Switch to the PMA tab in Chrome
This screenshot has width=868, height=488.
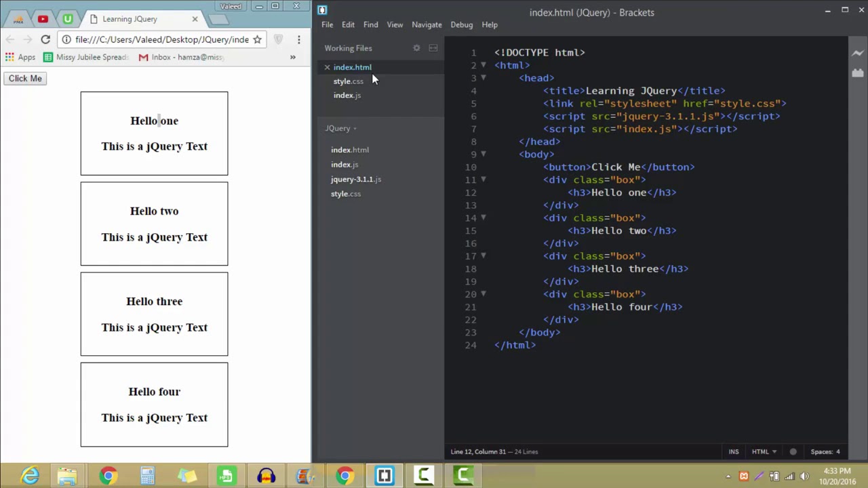pyautogui.click(x=18, y=19)
